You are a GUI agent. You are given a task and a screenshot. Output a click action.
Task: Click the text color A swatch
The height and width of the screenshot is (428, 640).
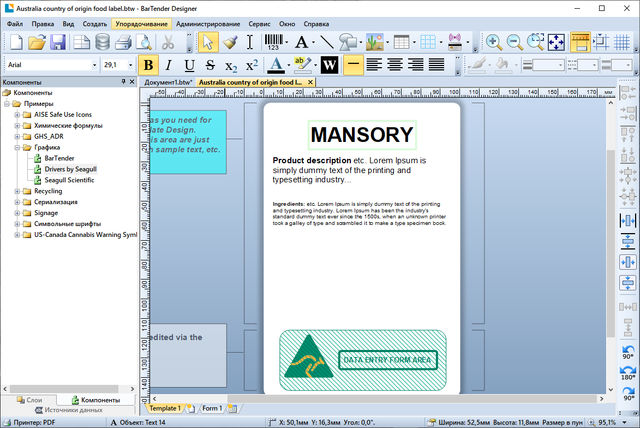coord(276,65)
